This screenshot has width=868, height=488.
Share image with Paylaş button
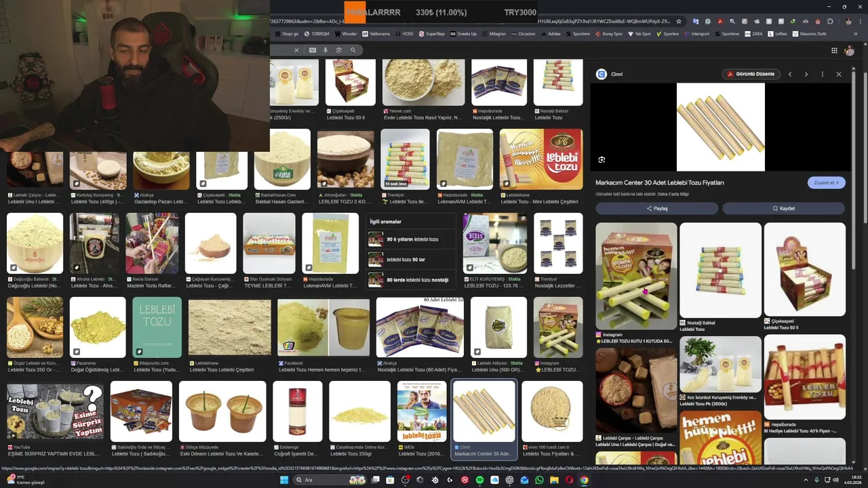click(x=656, y=209)
